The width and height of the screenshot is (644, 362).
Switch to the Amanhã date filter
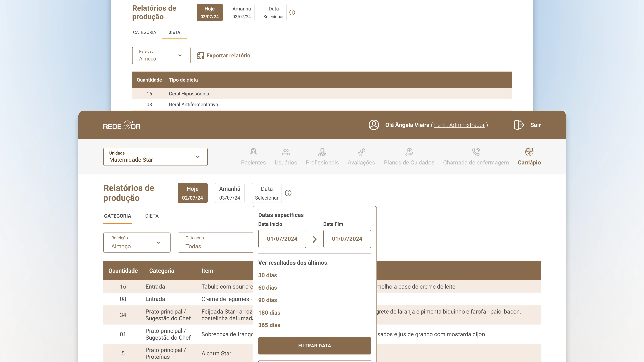coord(229,193)
